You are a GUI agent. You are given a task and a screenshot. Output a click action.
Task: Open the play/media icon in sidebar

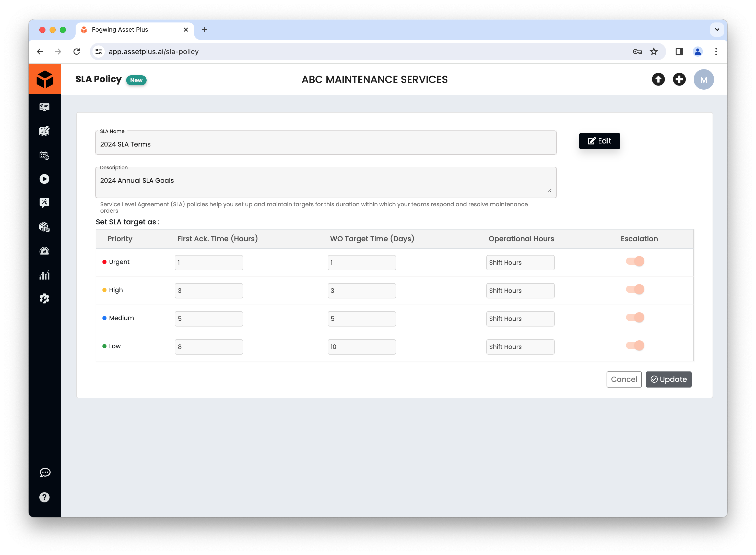[45, 179]
